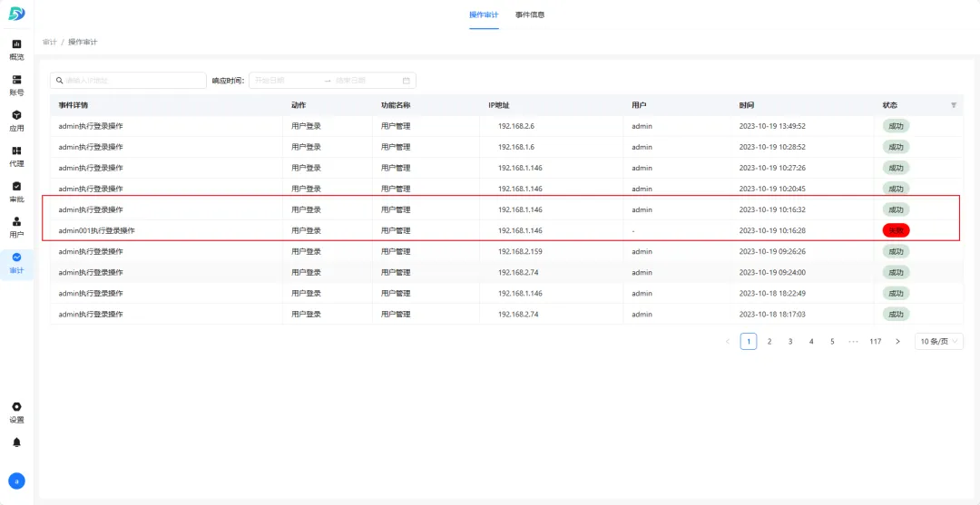The image size is (980, 505).
Task: Open the 10 条/页 page size dropdown
Action: 939,342
